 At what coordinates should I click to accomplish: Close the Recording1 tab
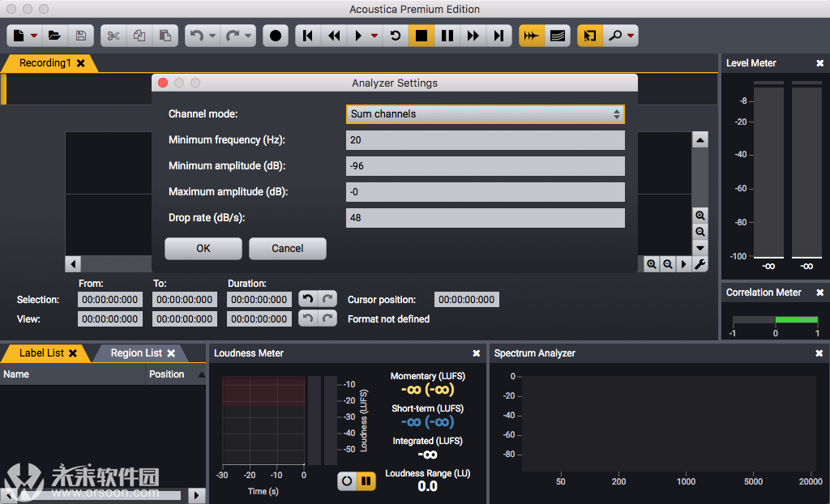(x=80, y=63)
